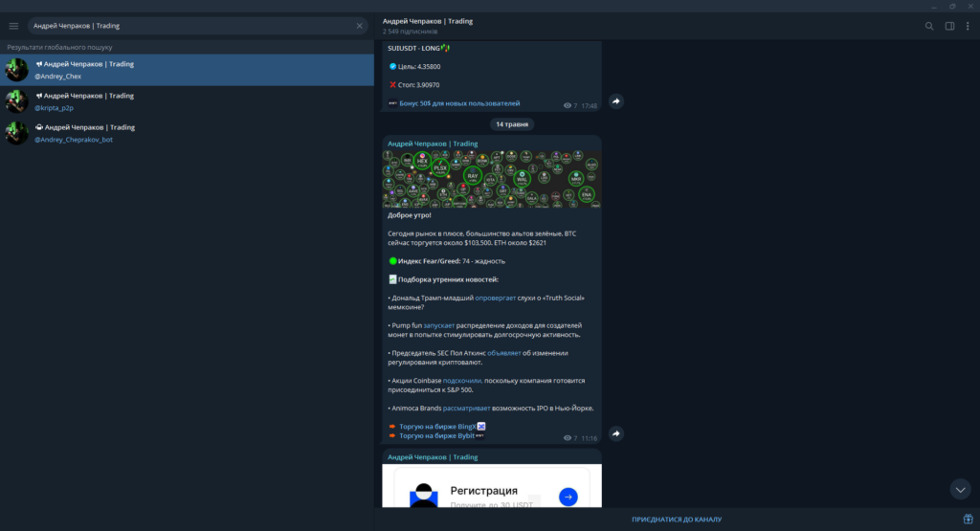Viewport: 980px width, 531px height.
Task: Open channel header Андрей Чепраков | Trading
Action: [x=428, y=21]
